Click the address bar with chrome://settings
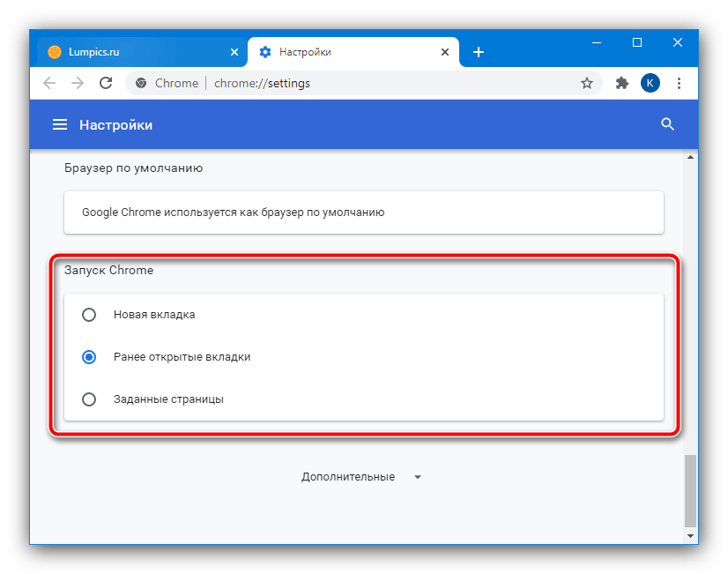 (353, 83)
